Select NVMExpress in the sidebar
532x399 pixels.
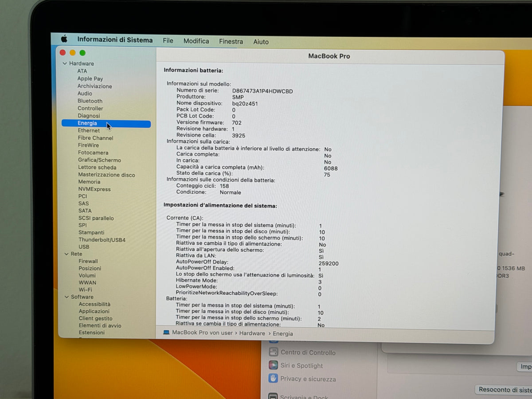pyautogui.click(x=94, y=189)
